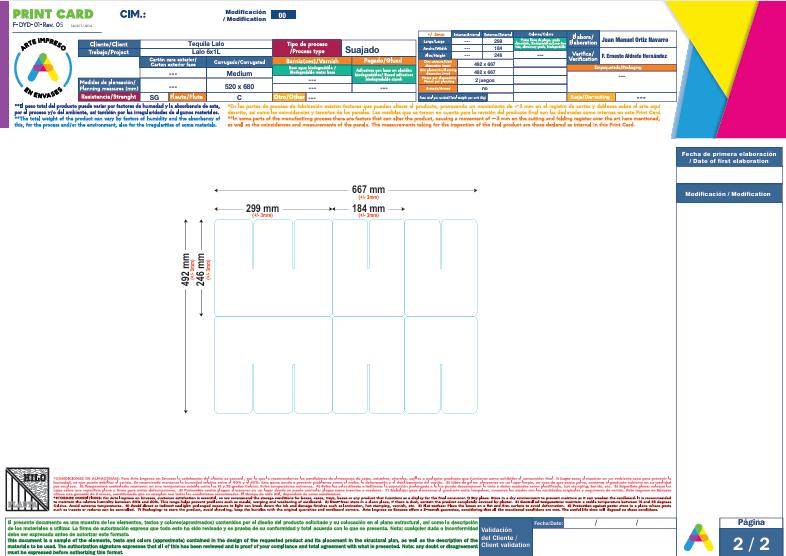The image size is (786, 556).
Task: Select the Modification number 00 field
Action: (283, 15)
